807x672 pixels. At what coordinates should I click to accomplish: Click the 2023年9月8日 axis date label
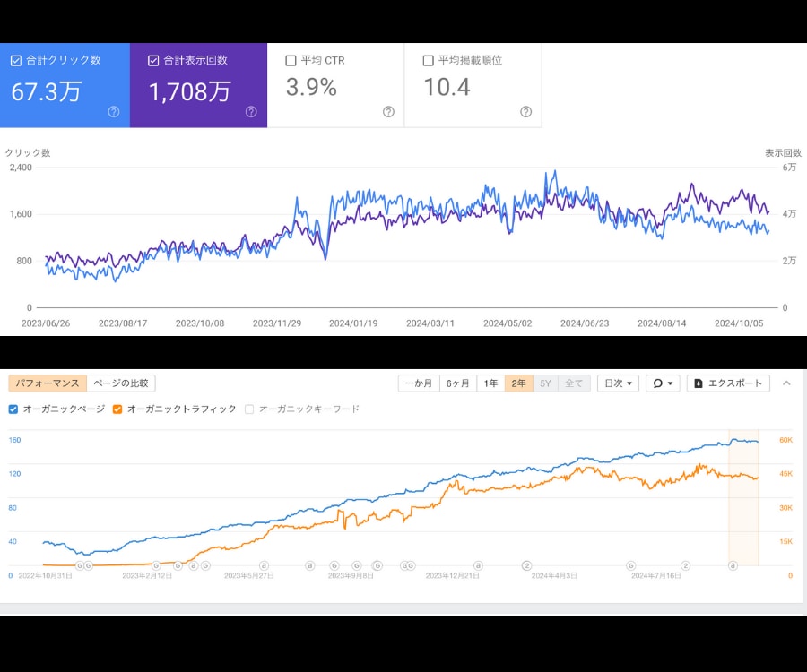(351, 576)
